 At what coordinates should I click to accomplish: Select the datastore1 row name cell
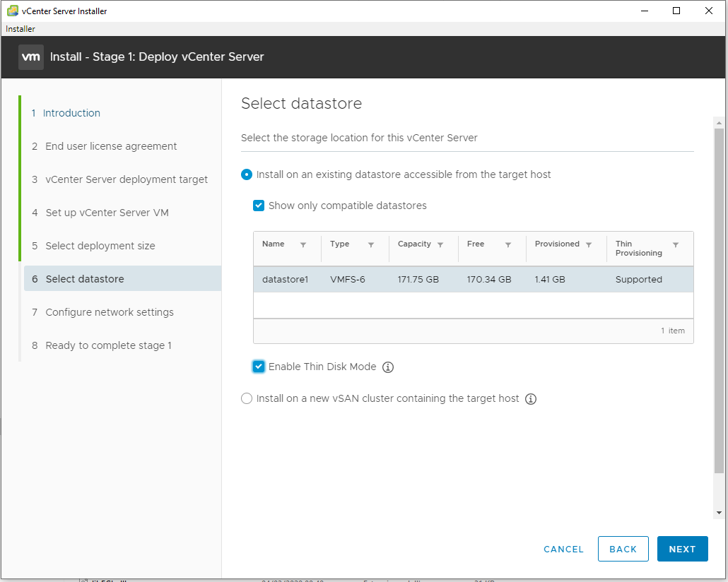(x=285, y=280)
